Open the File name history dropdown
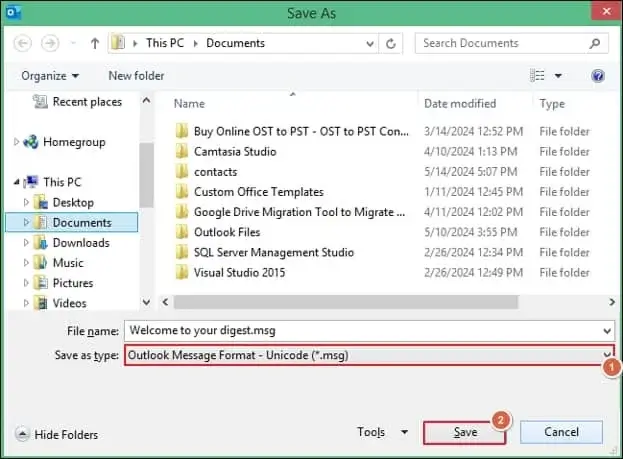Image resolution: width=623 pixels, height=459 pixels. 607,331
